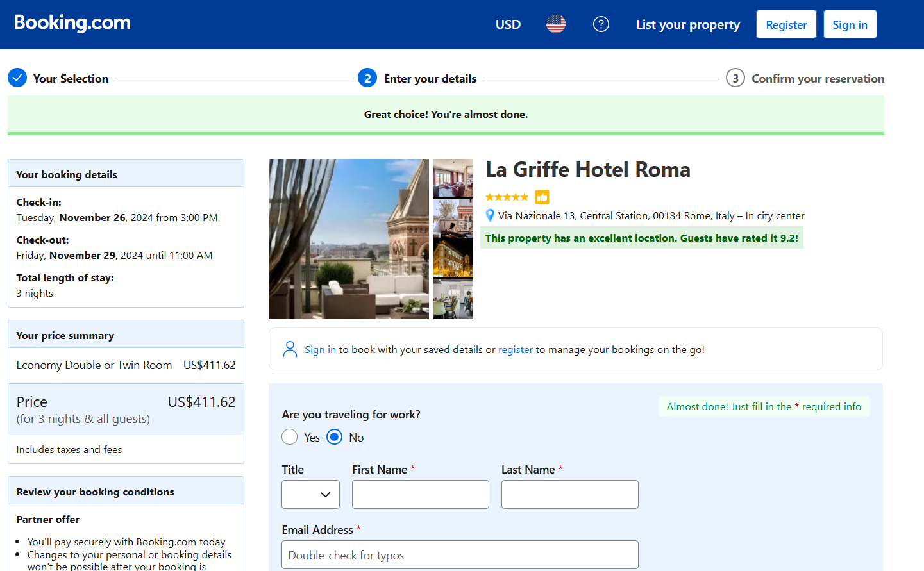Click the map pin location icon
This screenshot has height=571, width=924.
click(490, 216)
